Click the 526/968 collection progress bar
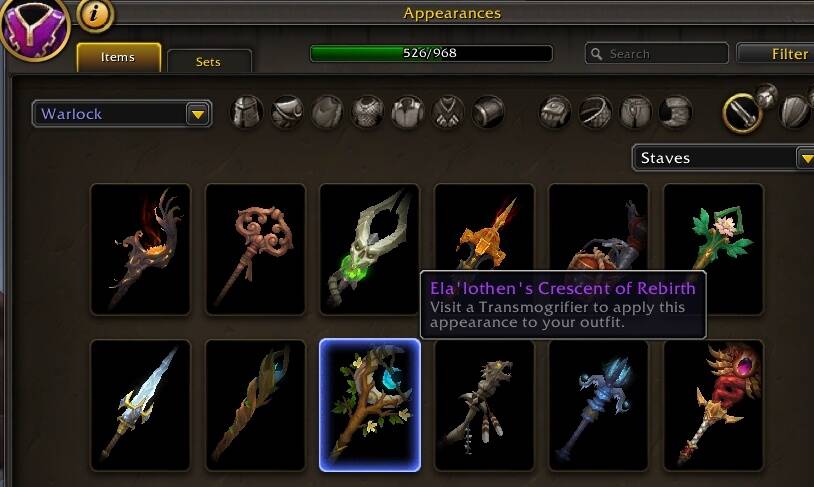 point(431,53)
